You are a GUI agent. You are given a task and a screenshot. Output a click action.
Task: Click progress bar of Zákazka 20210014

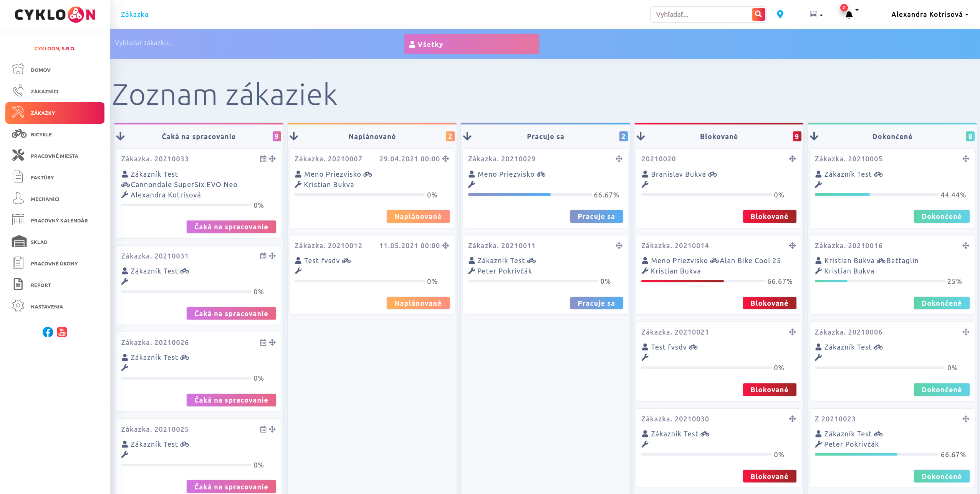703,281
